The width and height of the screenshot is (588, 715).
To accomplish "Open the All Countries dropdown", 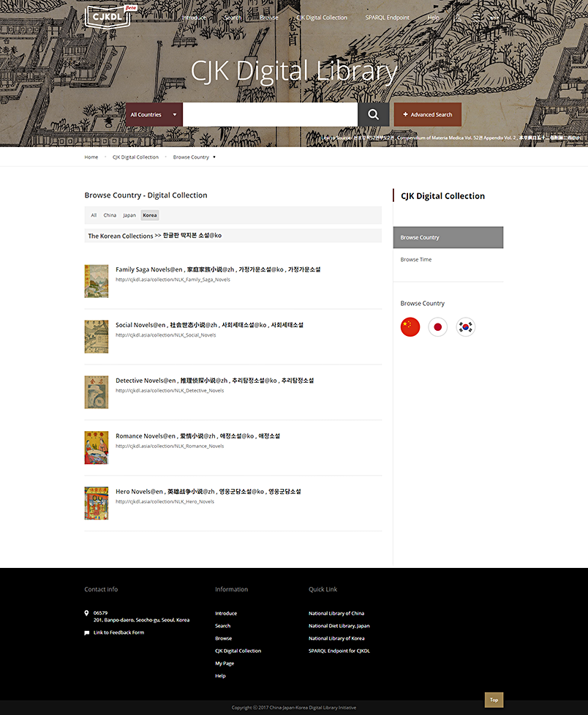I will click(154, 114).
